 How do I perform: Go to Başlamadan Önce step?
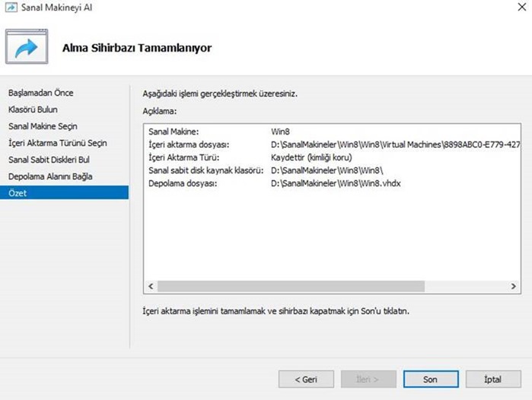[x=40, y=93]
